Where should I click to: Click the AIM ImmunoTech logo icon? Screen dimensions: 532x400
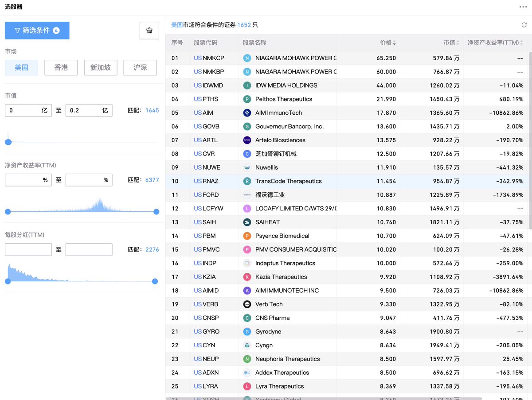[x=247, y=113]
